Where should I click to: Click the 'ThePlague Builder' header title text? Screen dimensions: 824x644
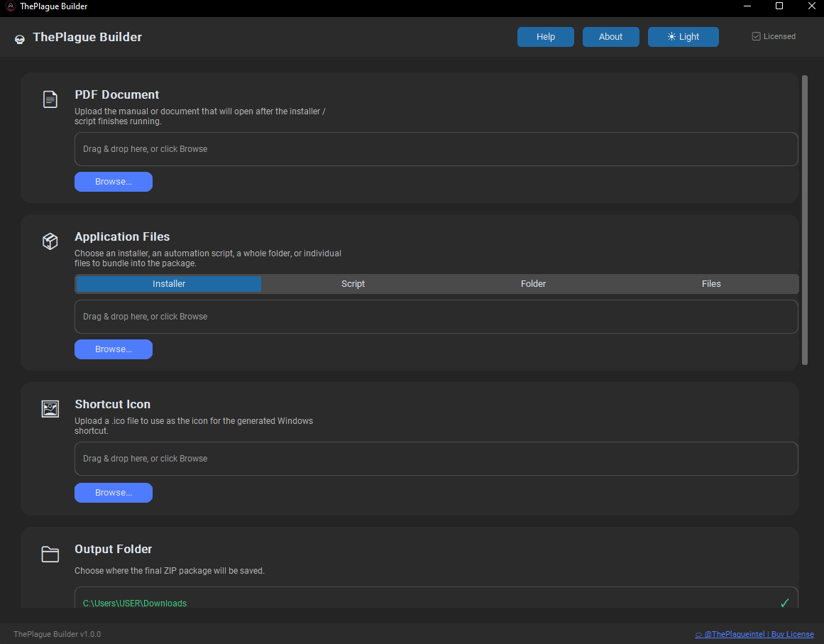coord(87,37)
